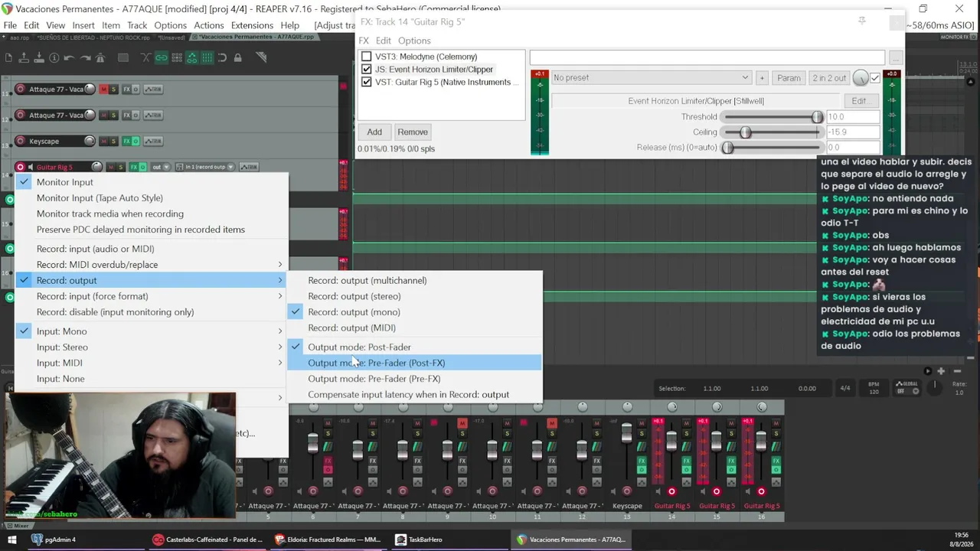Uncheck VST Guitar Rig 5 plugin
The image size is (980, 551).
point(366,83)
